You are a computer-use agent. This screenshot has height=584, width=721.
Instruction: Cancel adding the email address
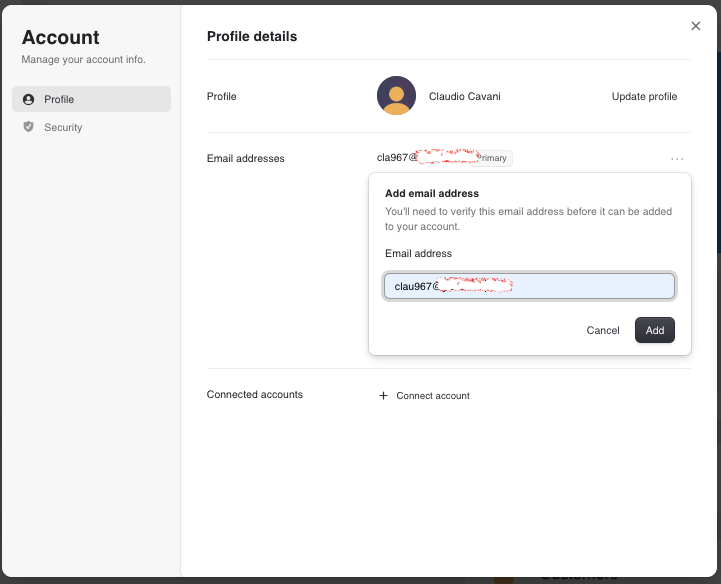click(x=603, y=331)
